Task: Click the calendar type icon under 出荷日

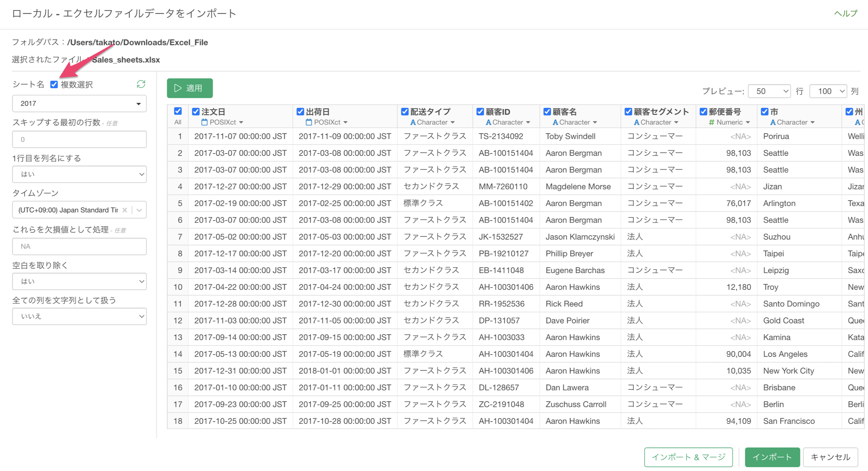Action: (309, 122)
